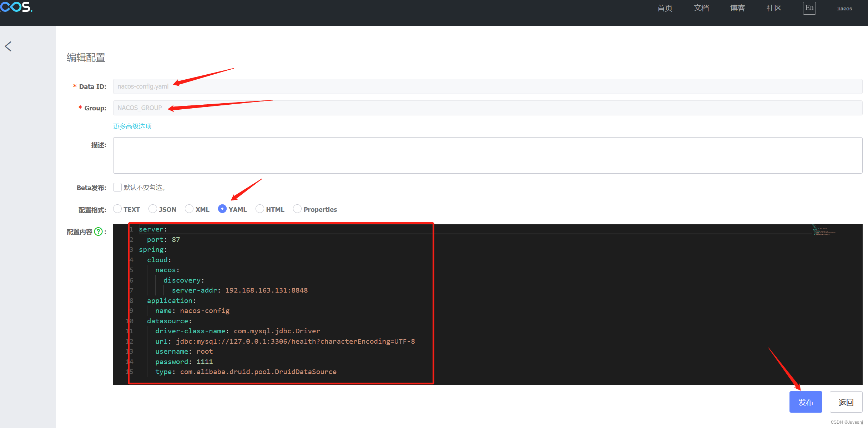Image resolution: width=868 pixels, height=428 pixels.
Task: Click the 返回 return button
Action: tap(846, 402)
